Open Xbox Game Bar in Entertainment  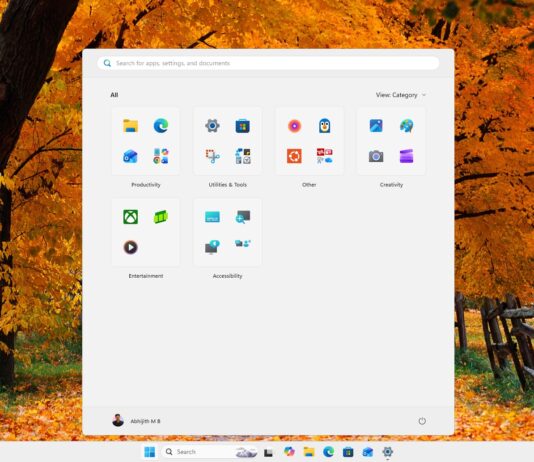[161, 217]
